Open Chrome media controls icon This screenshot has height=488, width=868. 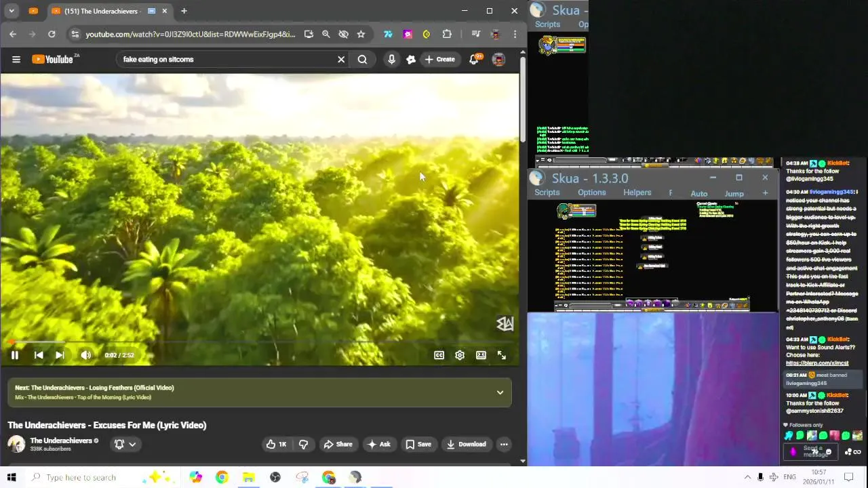(x=476, y=34)
